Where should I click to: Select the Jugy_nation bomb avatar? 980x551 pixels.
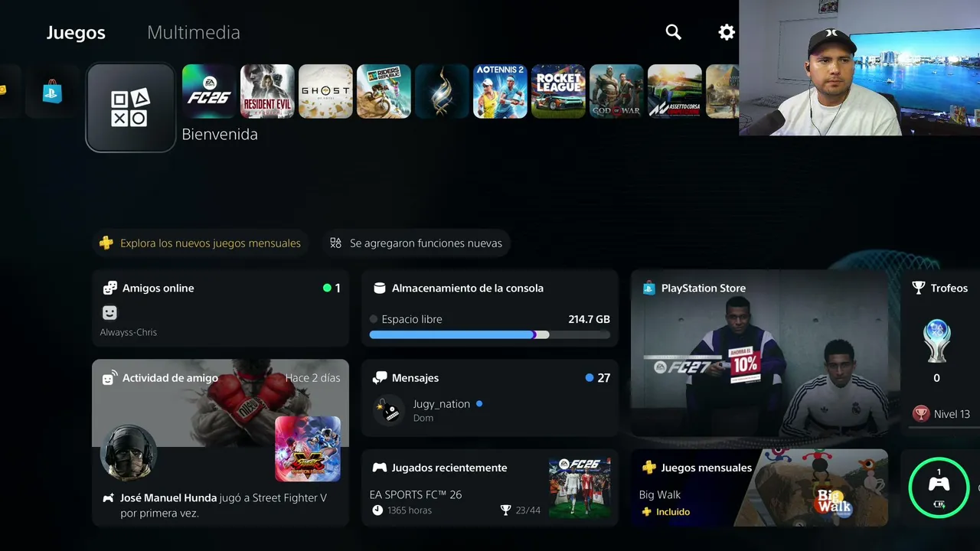pos(389,410)
